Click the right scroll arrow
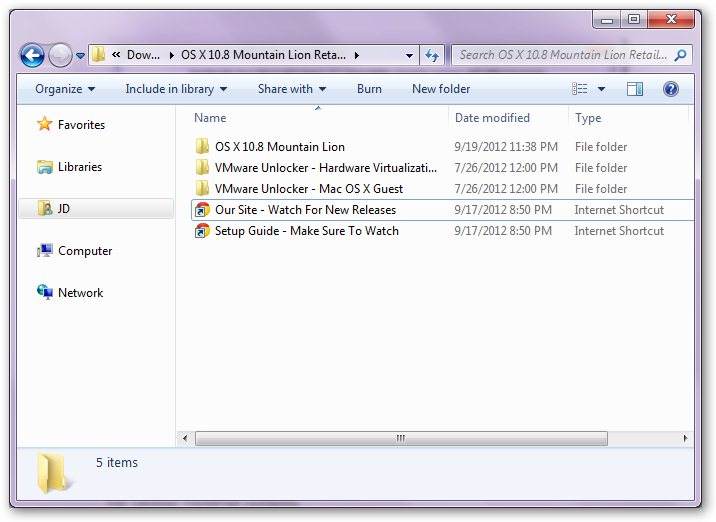Screen dimensions: 716x522 pos(685,438)
